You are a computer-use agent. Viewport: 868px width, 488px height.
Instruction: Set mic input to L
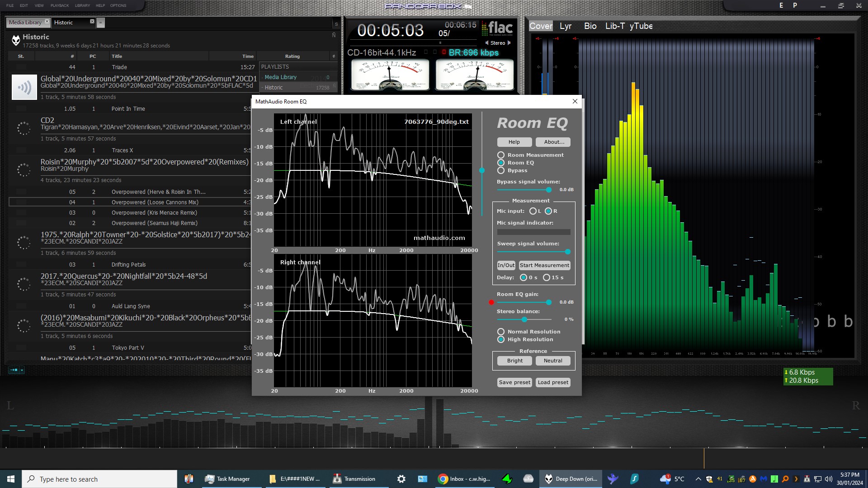[x=533, y=211]
